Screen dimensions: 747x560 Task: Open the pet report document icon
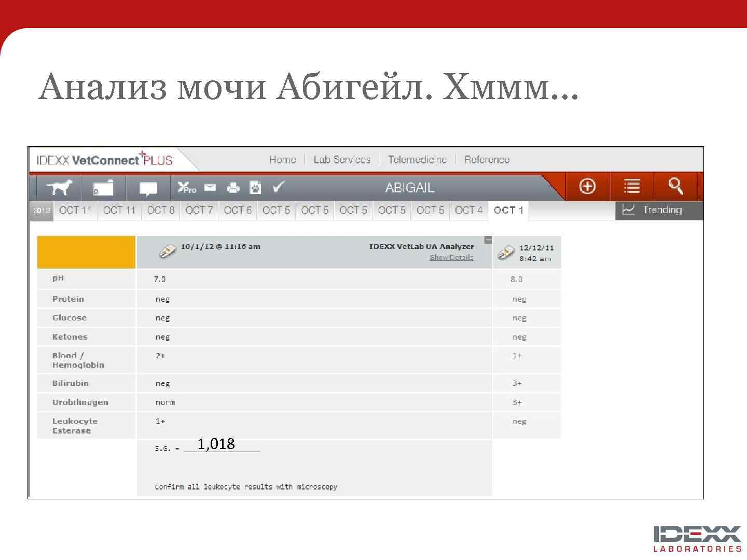click(255, 188)
